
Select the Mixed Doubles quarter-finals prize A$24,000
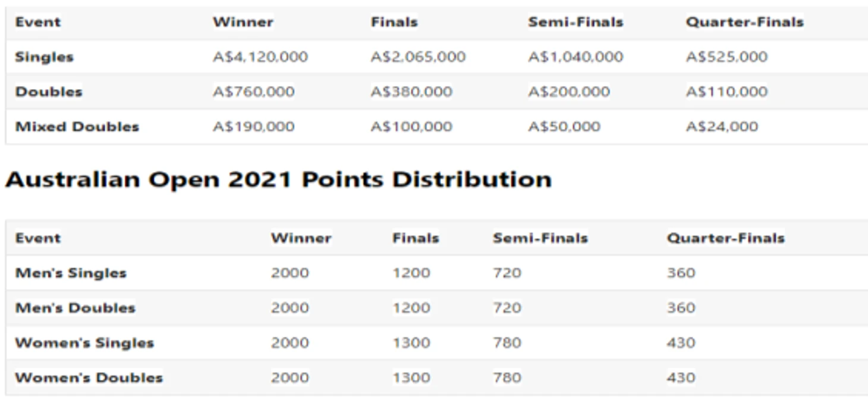[x=722, y=127]
